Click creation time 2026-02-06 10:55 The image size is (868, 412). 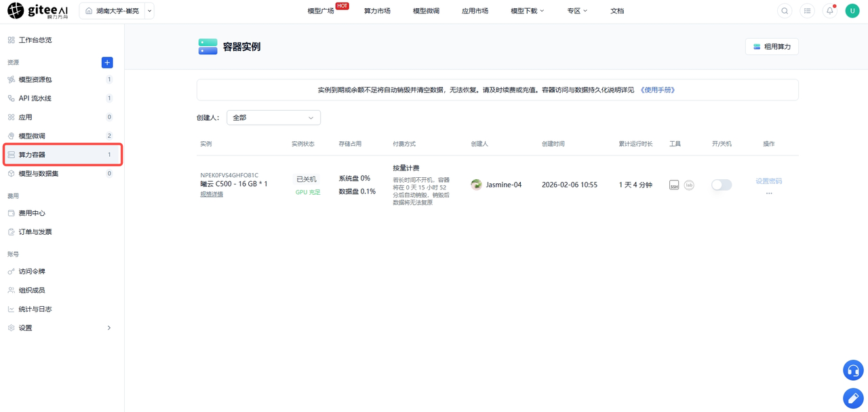(570, 185)
